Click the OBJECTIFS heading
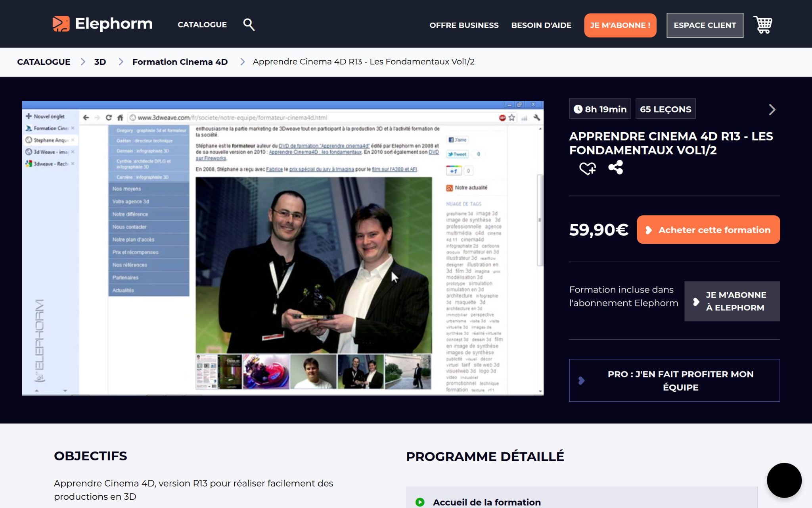Screen dimensions: 812x508 pyautogui.click(x=90, y=456)
